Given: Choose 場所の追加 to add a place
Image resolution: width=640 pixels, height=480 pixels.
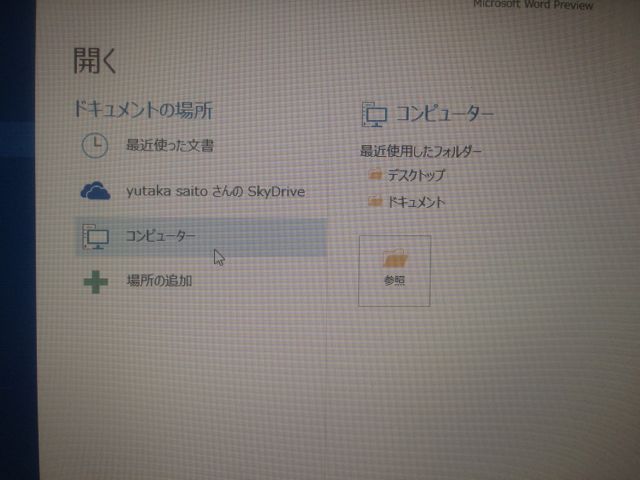Looking at the screenshot, I should tap(159, 281).
